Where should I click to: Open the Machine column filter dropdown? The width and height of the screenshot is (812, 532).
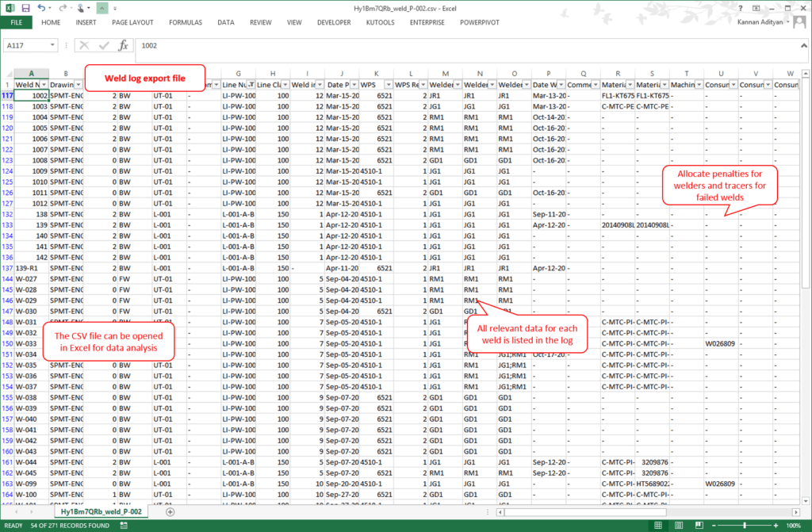coord(699,84)
